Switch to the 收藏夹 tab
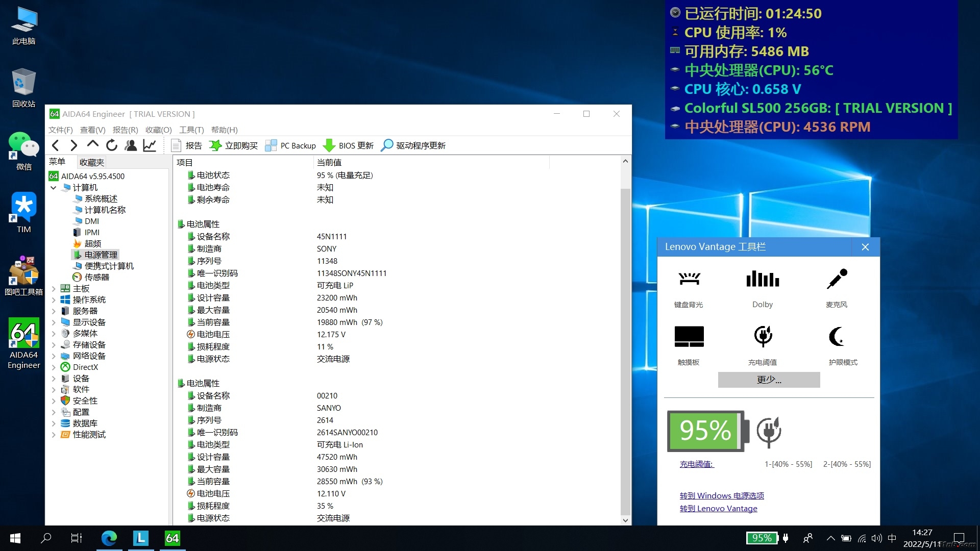The width and height of the screenshot is (980, 551). coord(92,162)
